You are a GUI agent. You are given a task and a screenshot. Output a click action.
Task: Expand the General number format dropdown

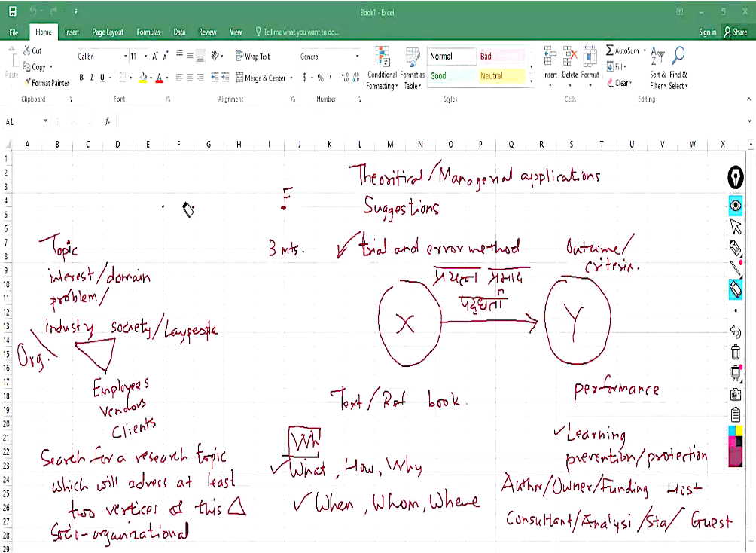click(357, 57)
